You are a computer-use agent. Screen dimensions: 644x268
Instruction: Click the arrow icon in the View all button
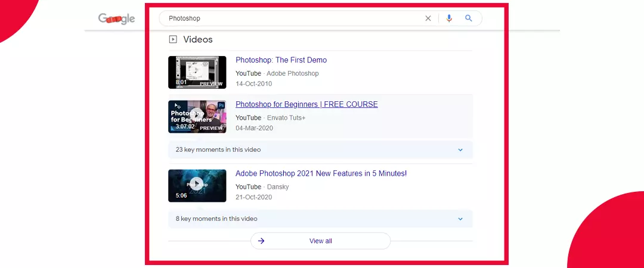[x=261, y=241]
